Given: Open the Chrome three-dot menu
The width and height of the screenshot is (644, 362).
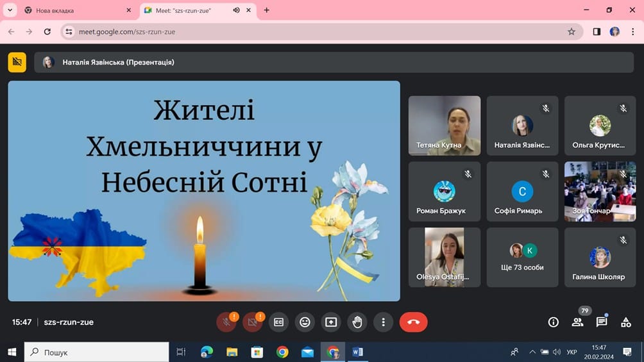Looking at the screenshot, I should (x=633, y=31).
